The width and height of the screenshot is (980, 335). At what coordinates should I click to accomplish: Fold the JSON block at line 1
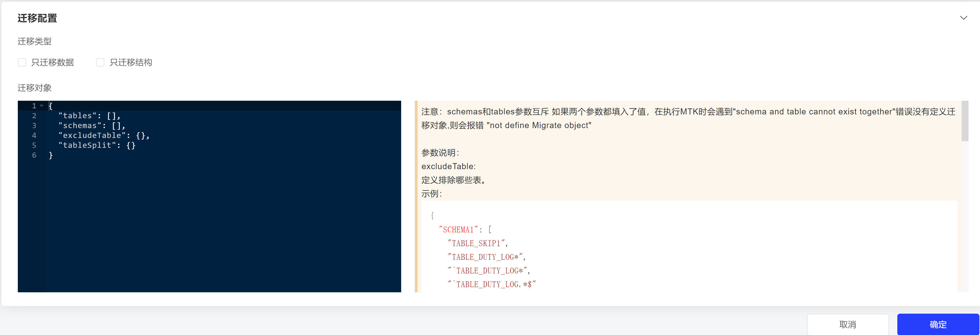(x=41, y=106)
